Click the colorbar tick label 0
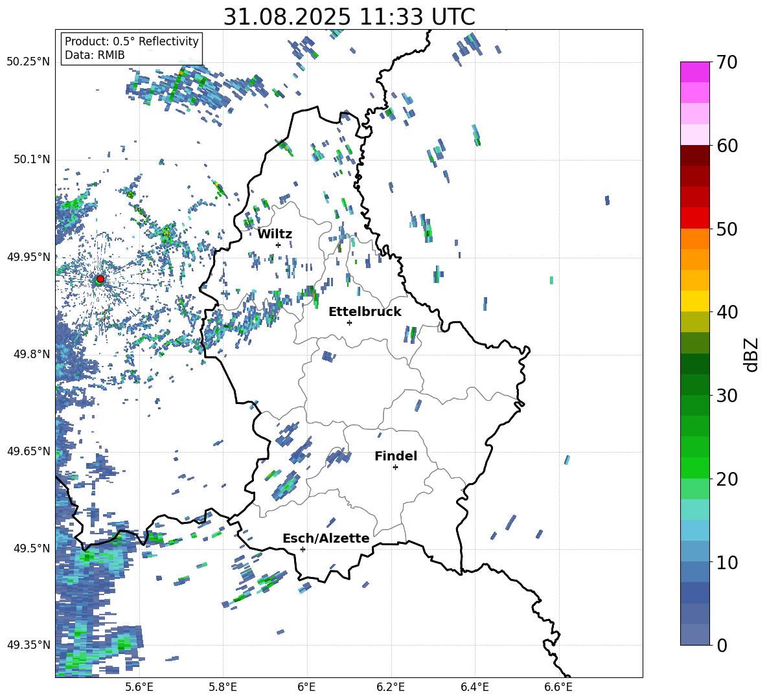 coord(722,645)
